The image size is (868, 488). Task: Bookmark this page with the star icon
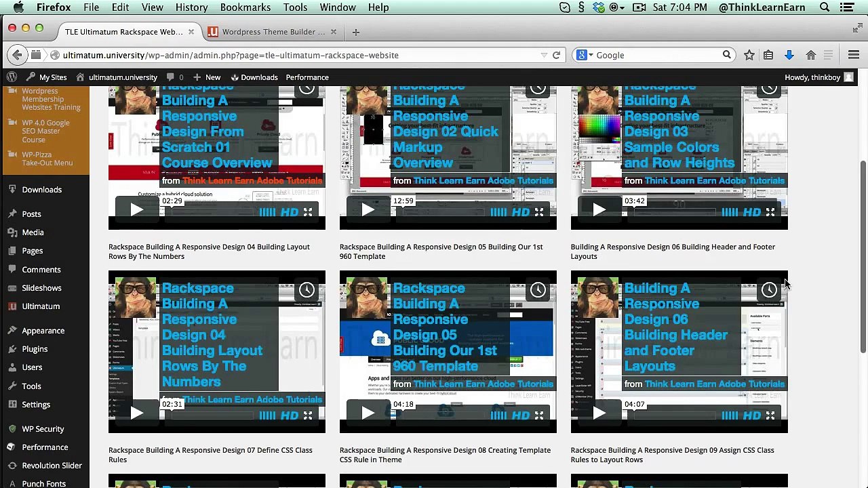(749, 55)
